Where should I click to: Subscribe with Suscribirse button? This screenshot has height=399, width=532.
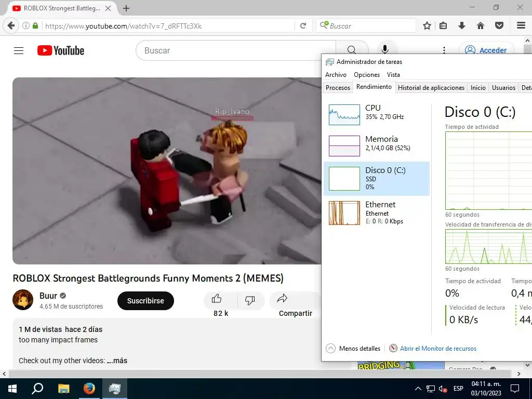coord(145,301)
